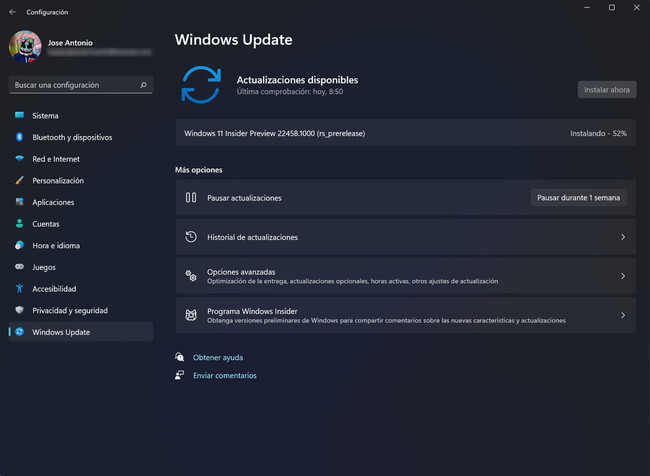Click the Sistema monitor icon
Viewport: 650px width, 476px height.
coord(19,115)
